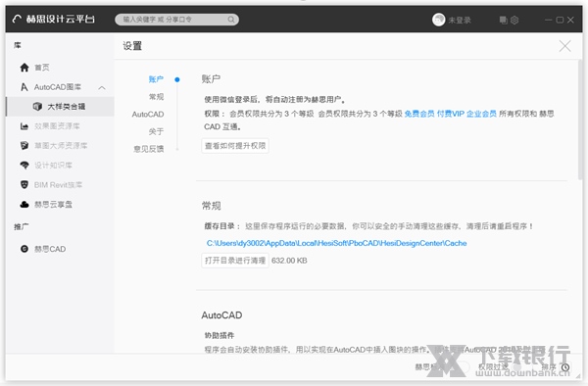Collapse the AutoCAD图库 chevron
Image resolution: width=588 pixels, height=386 pixels.
[102, 88]
